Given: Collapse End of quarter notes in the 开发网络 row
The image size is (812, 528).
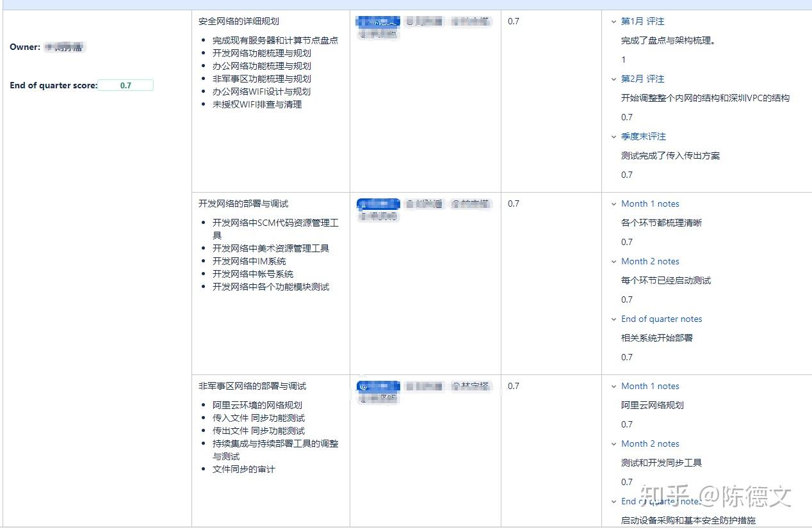Looking at the screenshot, I should click(x=614, y=319).
